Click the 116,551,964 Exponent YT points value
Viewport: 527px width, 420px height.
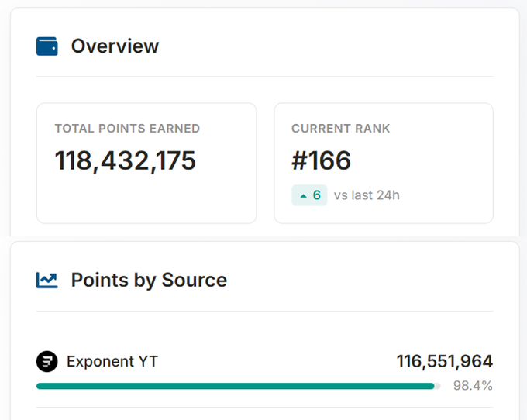point(445,362)
